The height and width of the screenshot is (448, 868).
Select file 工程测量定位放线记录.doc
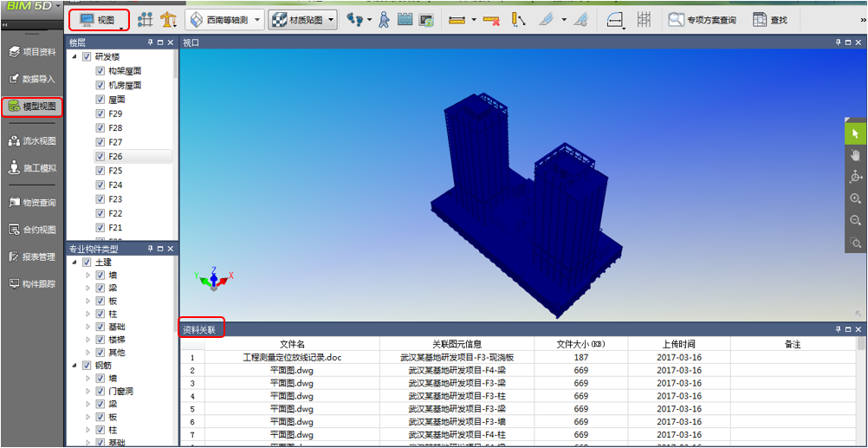(x=292, y=357)
